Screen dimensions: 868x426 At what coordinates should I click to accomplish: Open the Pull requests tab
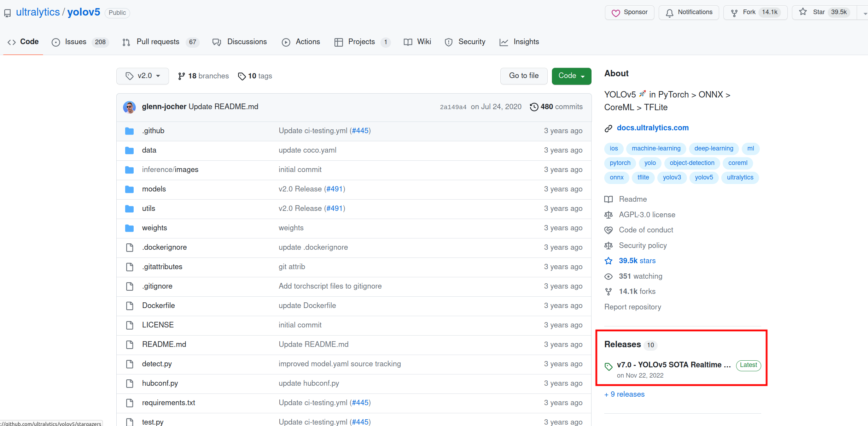click(x=161, y=42)
